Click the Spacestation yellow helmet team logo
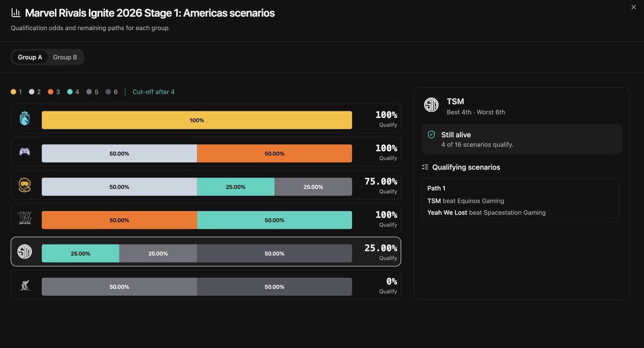644x348 pixels. point(25,185)
